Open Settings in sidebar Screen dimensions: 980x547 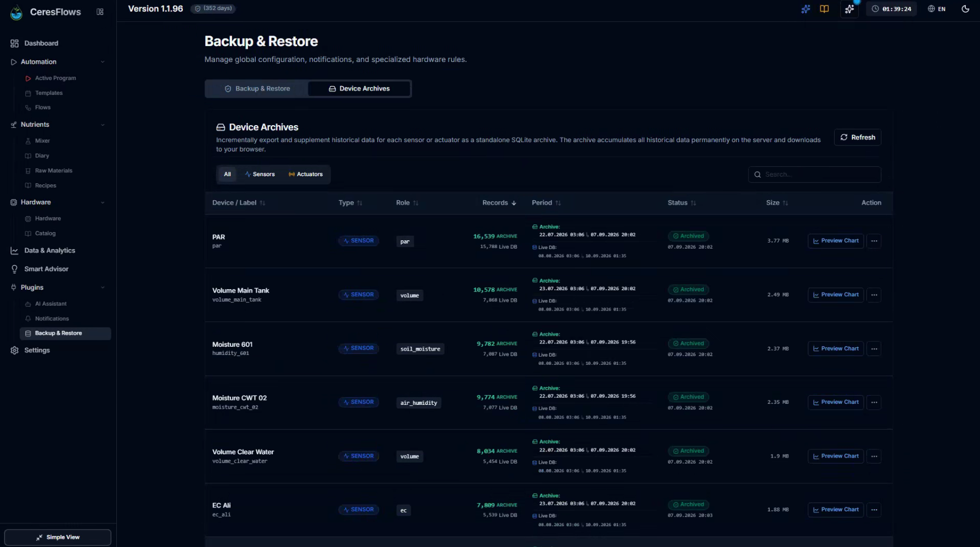point(37,351)
